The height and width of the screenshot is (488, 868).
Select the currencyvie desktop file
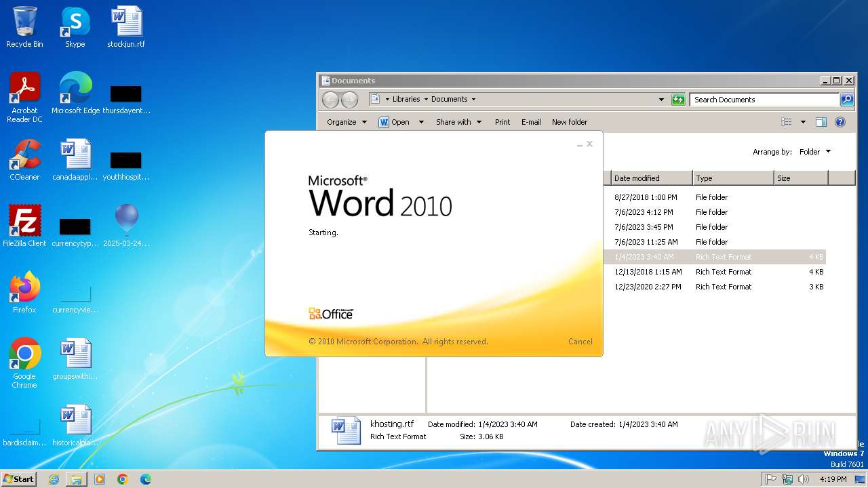(75, 298)
